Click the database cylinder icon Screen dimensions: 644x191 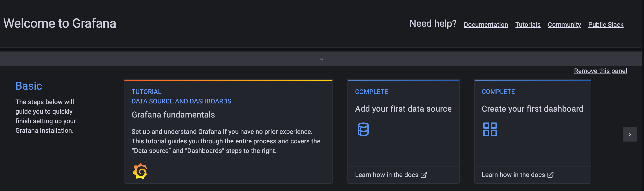pyautogui.click(x=363, y=129)
